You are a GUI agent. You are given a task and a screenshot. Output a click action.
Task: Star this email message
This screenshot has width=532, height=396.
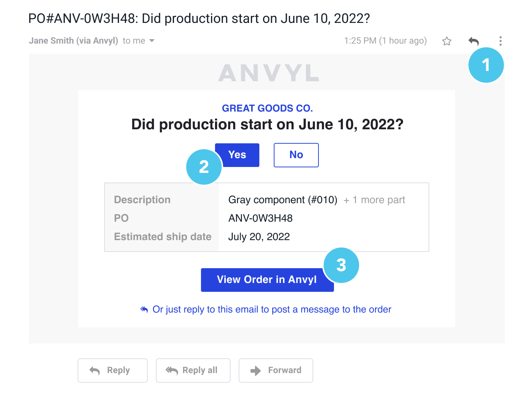pyautogui.click(x=447, y=41)
